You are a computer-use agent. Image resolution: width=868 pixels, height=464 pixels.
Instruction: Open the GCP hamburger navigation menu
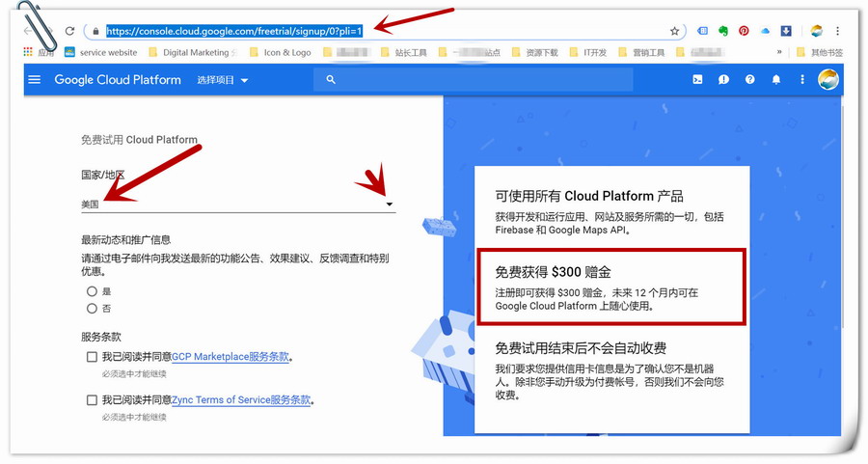(35, 80)
